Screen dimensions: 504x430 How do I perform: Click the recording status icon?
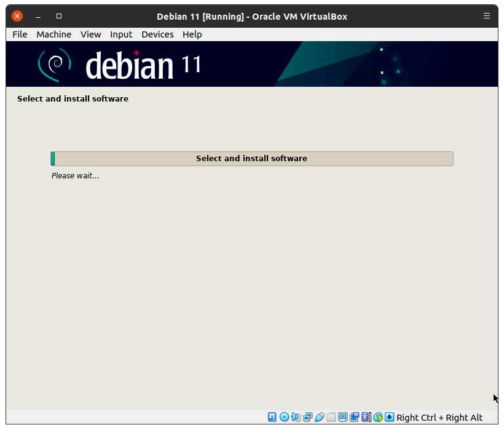354,417
